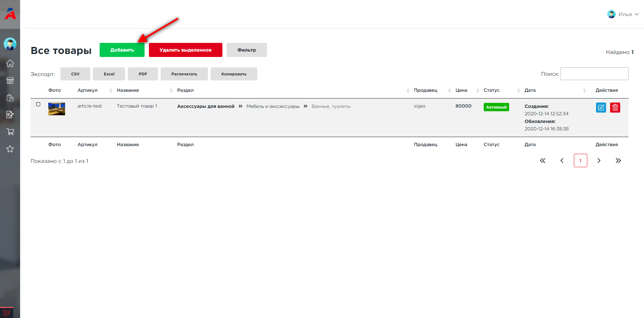Image resolution: width=644 pixels, height=318 pixels.
Task: Edit product Тестовый товар 1
Action: coord(601,108)
